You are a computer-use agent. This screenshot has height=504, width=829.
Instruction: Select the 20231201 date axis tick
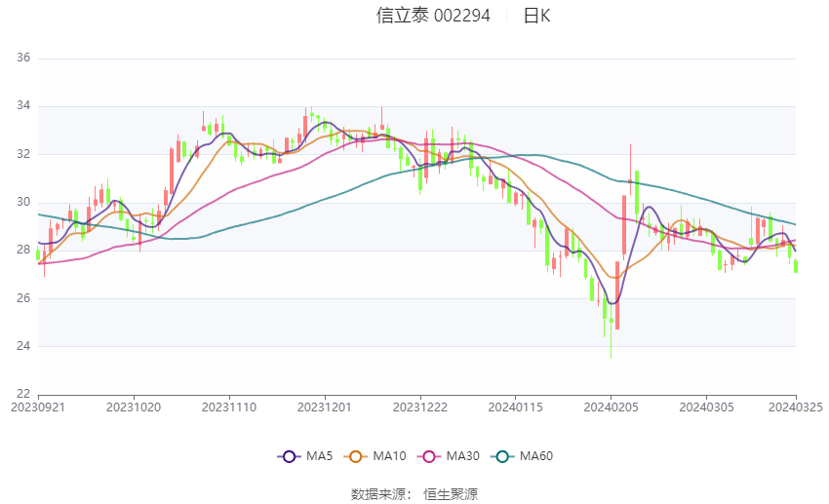click(x=324, y=407)
